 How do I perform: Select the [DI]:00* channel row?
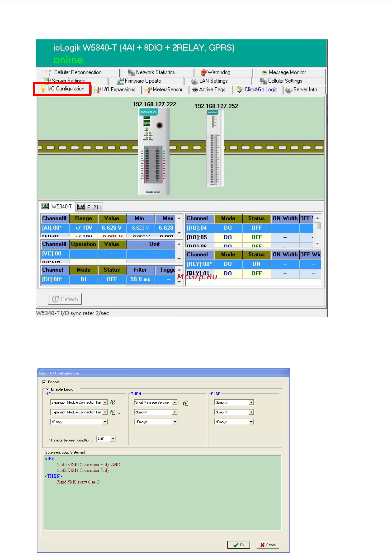coord(108,279)
